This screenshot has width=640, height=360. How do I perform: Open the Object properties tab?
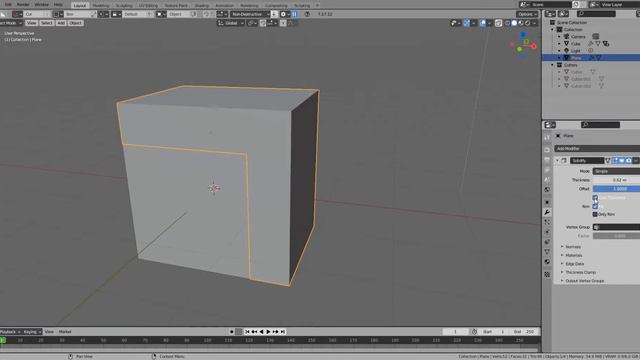click(547, 202)
